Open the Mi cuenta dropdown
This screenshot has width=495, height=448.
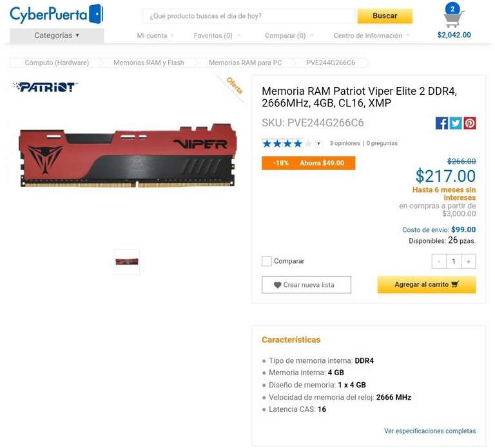tap(155, 35)
